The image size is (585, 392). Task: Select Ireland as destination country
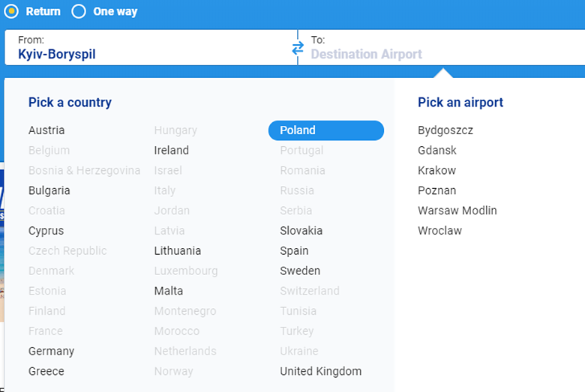[171, 151]
